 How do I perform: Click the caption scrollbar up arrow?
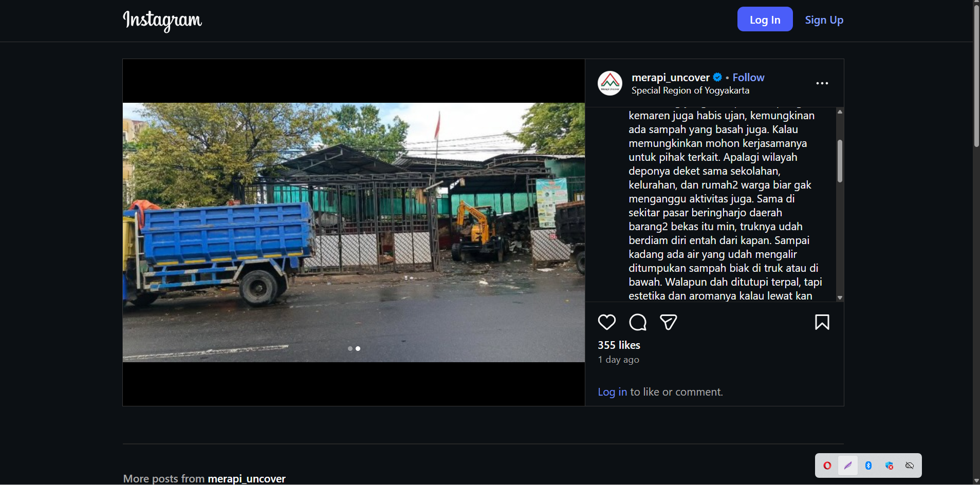[x=840, y=111]
